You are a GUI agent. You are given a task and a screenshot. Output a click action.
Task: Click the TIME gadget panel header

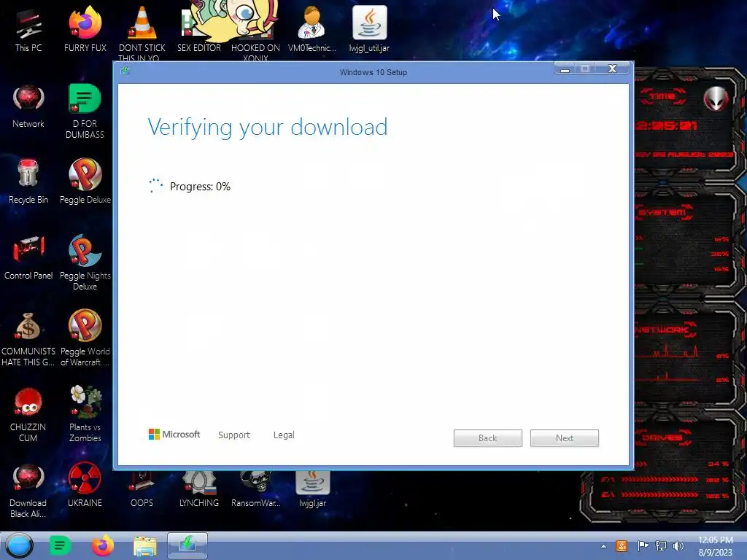coord(662,97)
